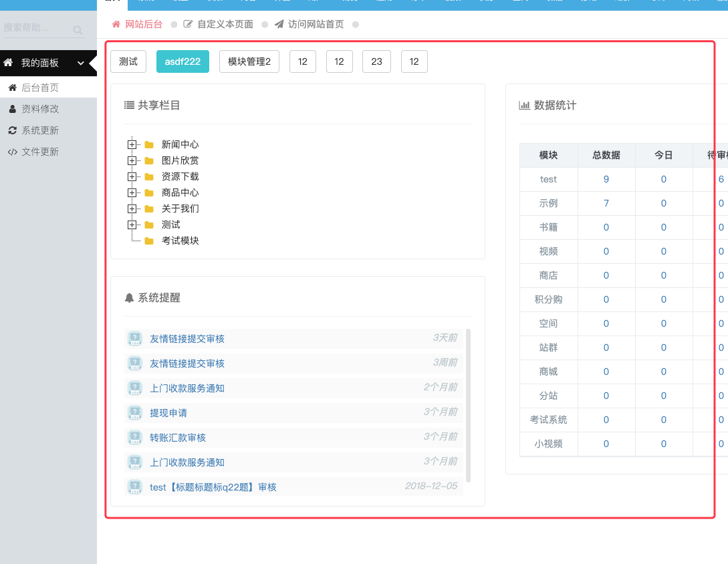Click the notice icon beside 转账汇款审核
Viewport: 728px width, 564px height.
135,437
